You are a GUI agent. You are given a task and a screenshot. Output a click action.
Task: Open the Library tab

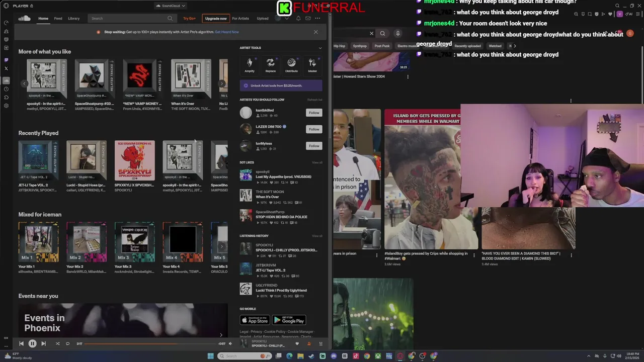[74, 19]
